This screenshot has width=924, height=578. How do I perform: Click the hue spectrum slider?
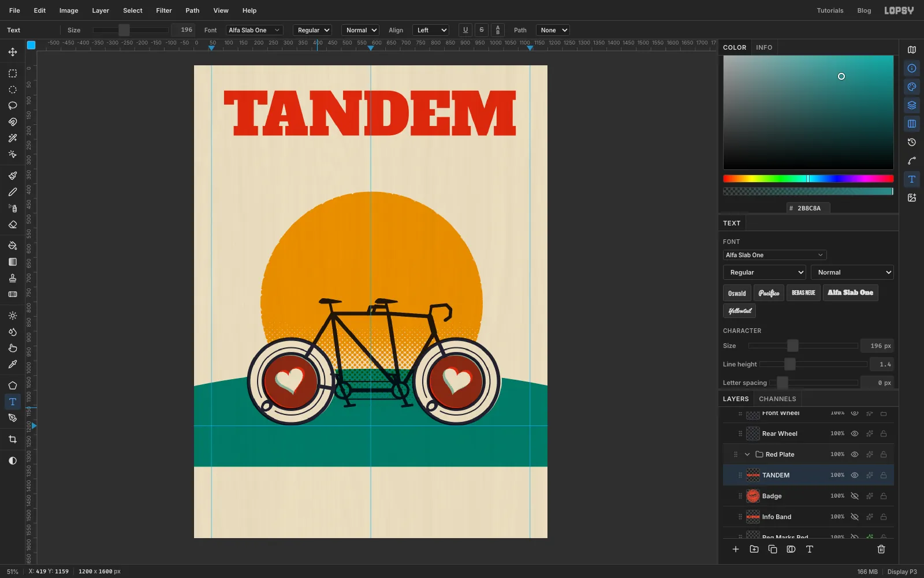tap(808, 179)
